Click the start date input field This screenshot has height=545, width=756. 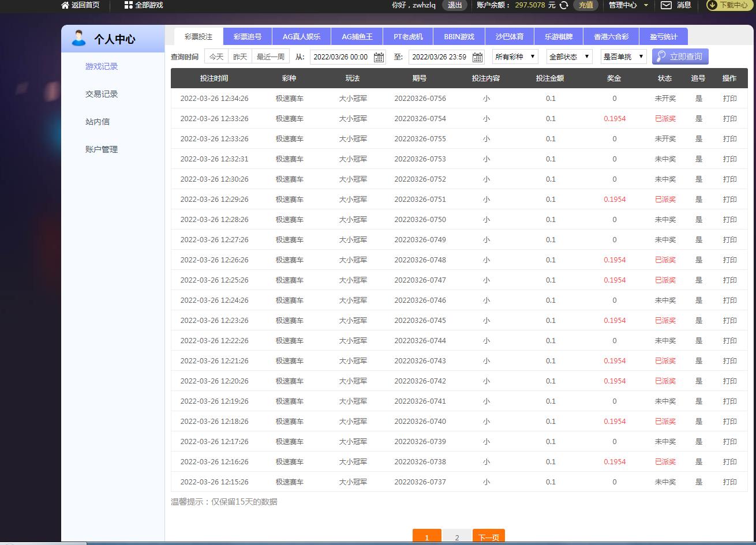[x=341, y=57]
